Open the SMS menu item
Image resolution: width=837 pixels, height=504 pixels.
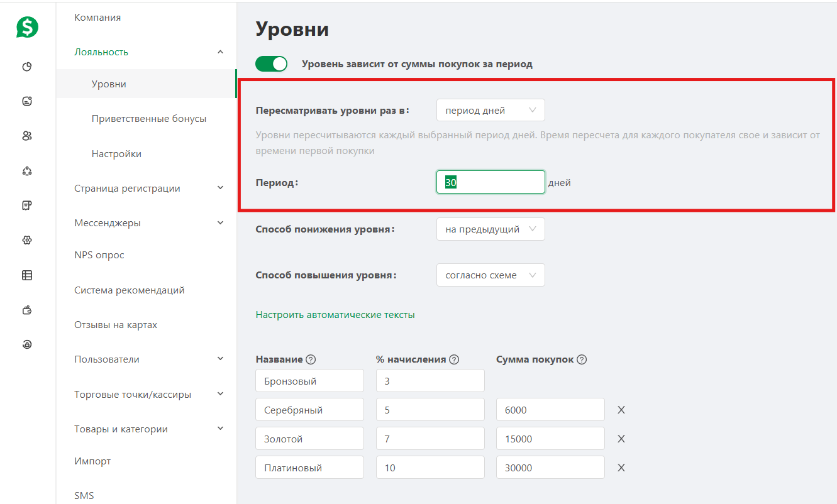pos(84,496)
